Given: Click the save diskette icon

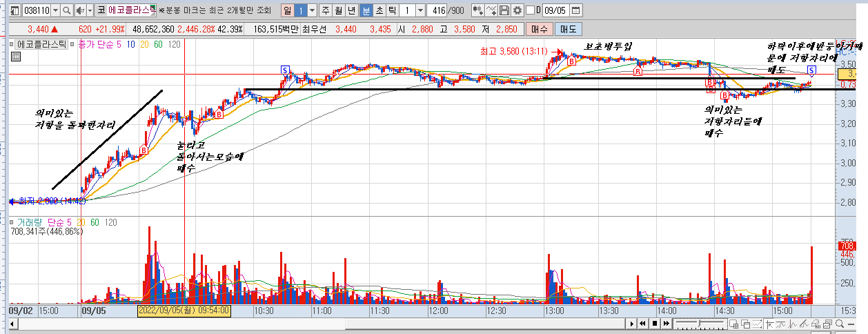Looking at the screenshot, I should 504,10.
